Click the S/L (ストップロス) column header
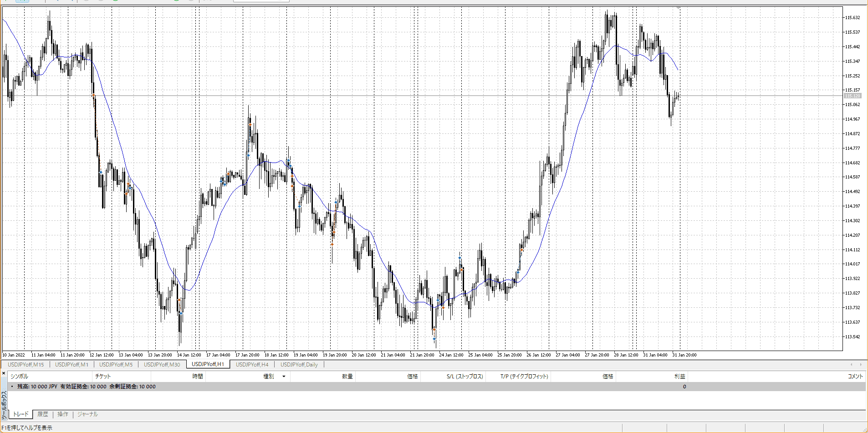 (465, 377)
